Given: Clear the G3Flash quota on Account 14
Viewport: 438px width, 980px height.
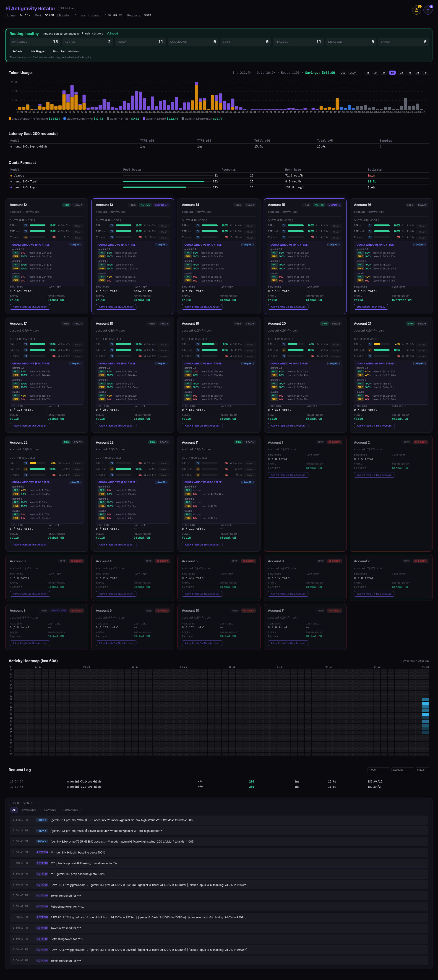Looking at the screenshot, I should [x=250, y=232].
